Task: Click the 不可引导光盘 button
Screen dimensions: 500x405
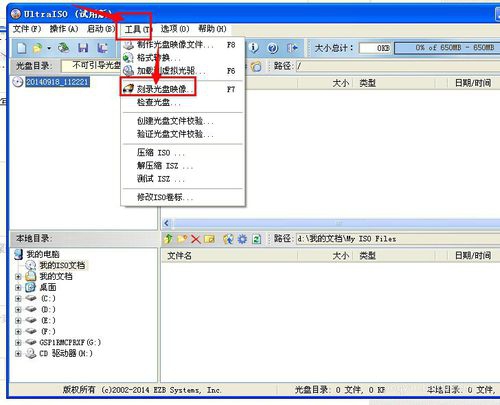Action: point(91,66)
